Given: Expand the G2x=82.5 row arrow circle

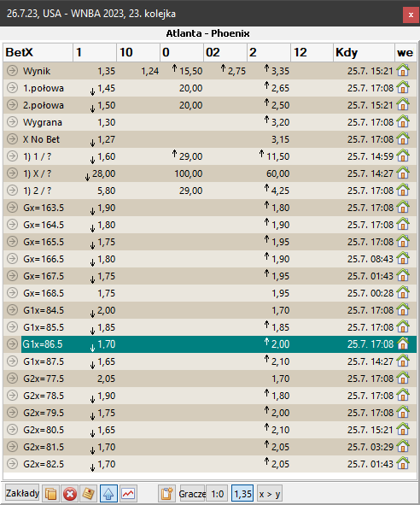Looking at the screenshot, I should click(x=12, y=463).
